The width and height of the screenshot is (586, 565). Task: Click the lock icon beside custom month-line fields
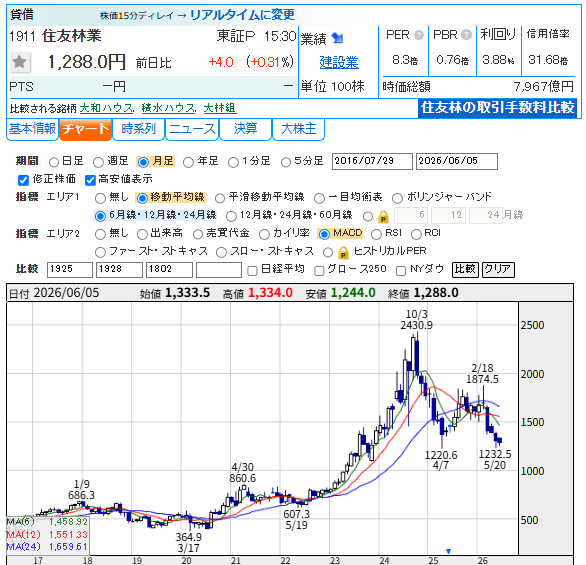pyautogui.click(x=383, y=216)
